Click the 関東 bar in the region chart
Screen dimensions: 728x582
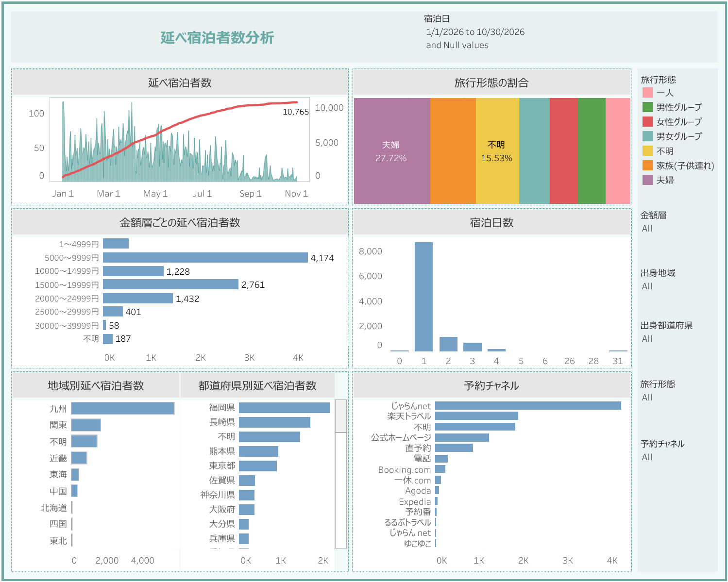click(x=86, y=425)
